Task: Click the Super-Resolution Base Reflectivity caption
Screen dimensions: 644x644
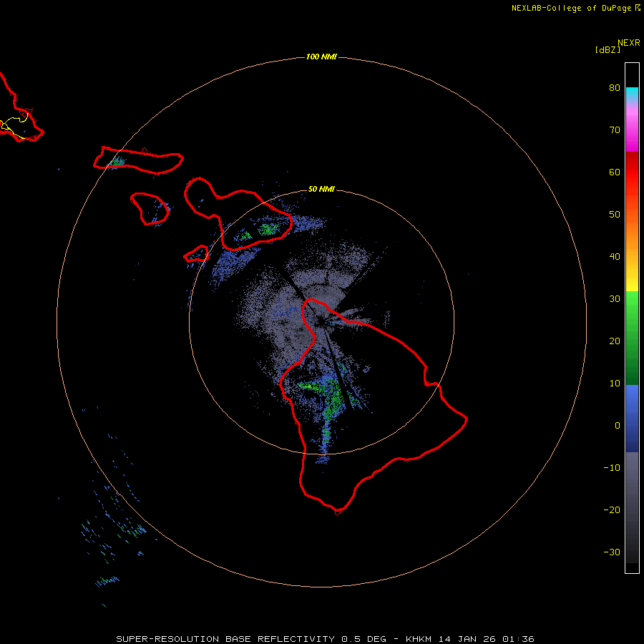Action: 325,639
